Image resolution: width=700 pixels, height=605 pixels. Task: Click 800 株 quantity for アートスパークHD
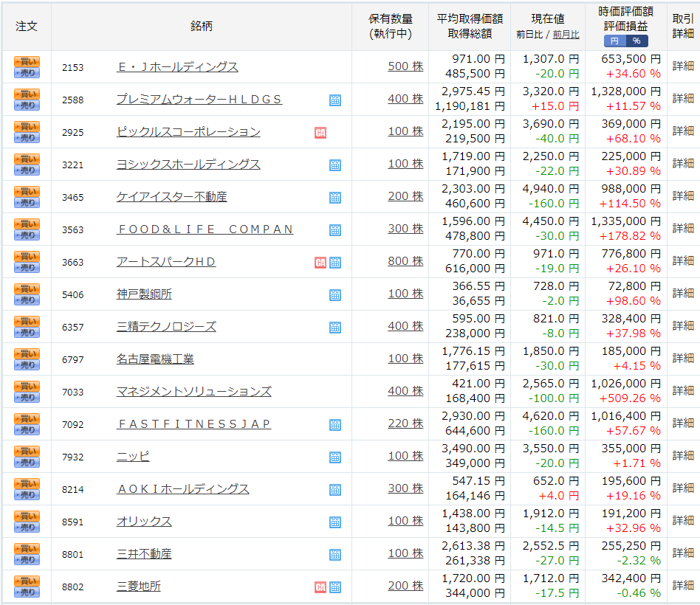(405, 261)
